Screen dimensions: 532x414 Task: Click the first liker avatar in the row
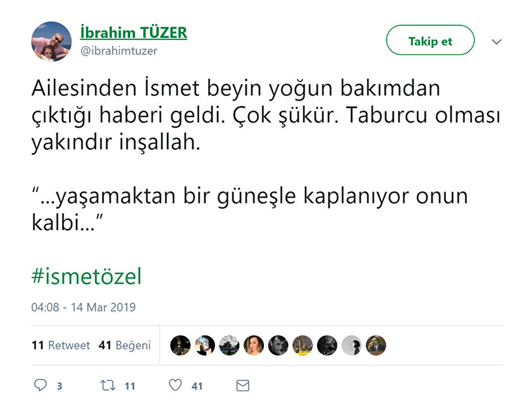point(180,345)
